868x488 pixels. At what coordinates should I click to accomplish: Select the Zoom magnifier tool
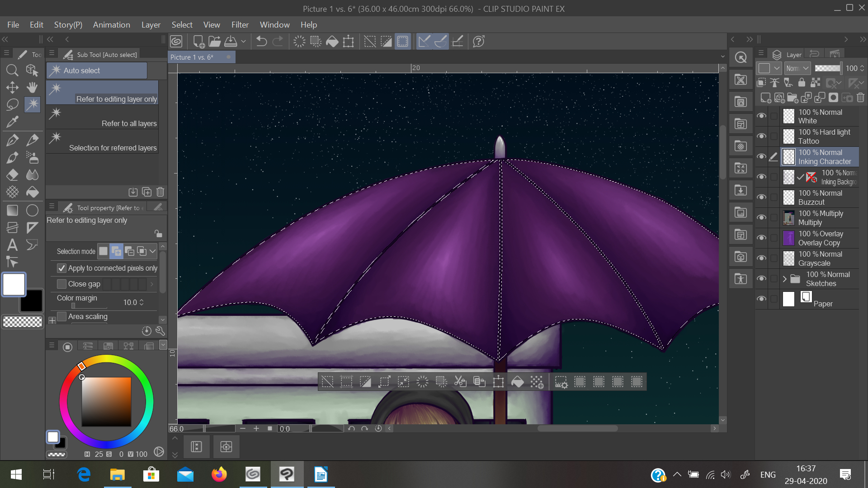coord(12,70)
